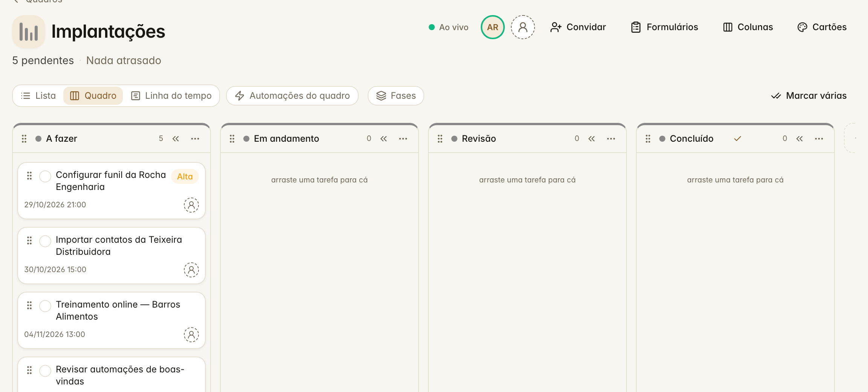
Task: Grab handle of Treinamento online card
Action: (x=29, y=305)
